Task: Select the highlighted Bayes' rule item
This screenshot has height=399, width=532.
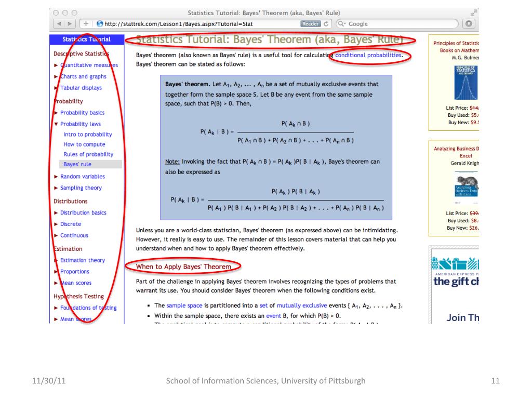Action: [x=90, y=164]
